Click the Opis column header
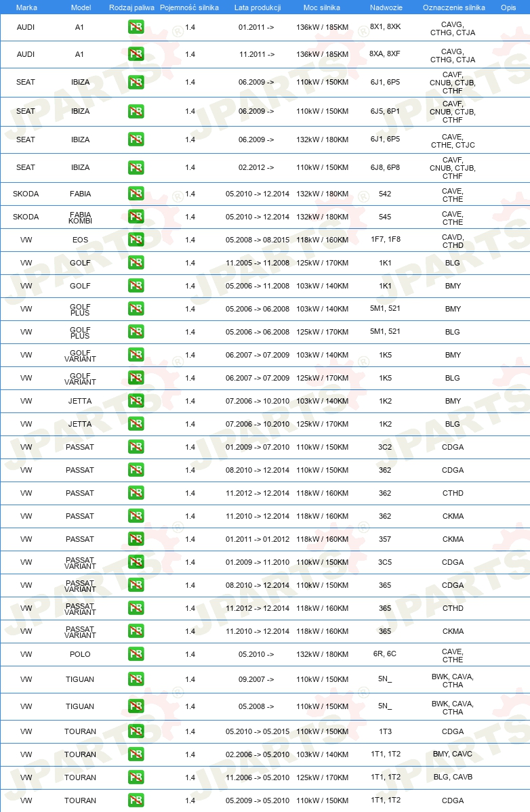This screenshot has height=812, width=530. click(508, 7)
